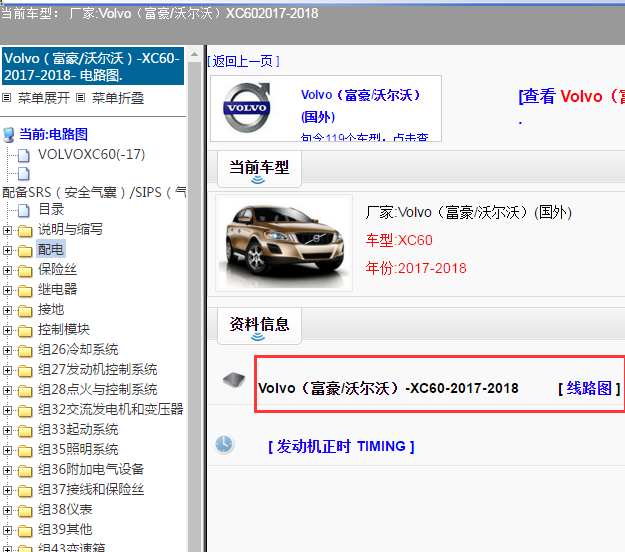Expand the 控制模块 tree node
This screenshot has height=552, width=625.
pos(7,330)
